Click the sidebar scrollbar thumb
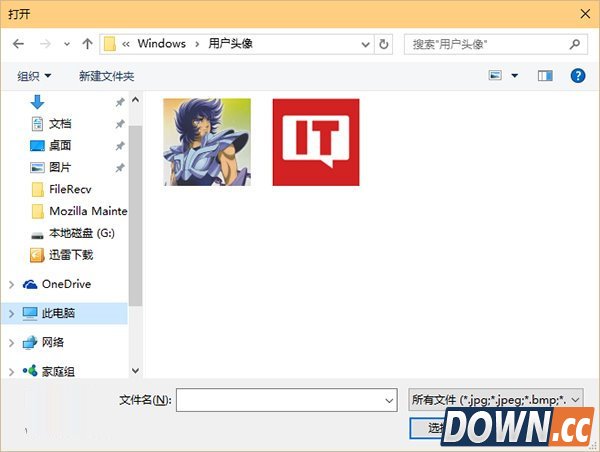Viewport: 600px width, 452px height. (135, 215)
